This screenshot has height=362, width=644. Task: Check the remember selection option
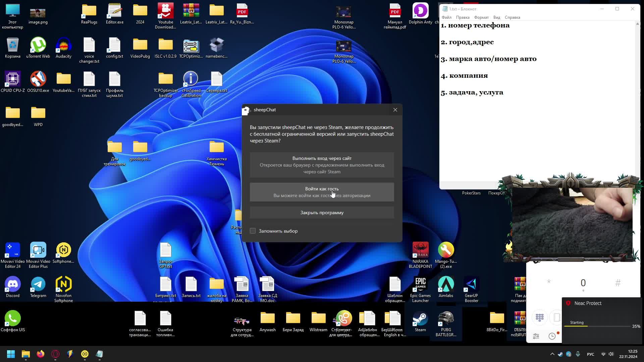(253, 231)
